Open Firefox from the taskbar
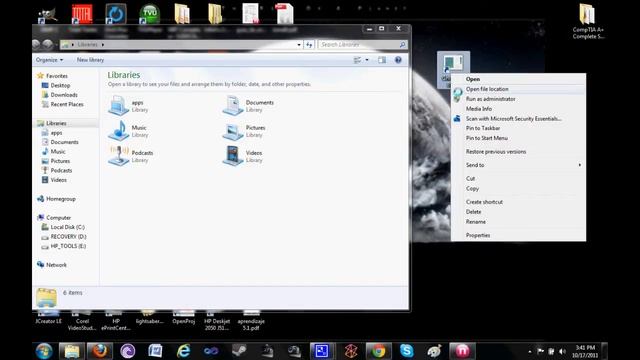The width and height of the screenshot is (640, 360). coord(100,351)
